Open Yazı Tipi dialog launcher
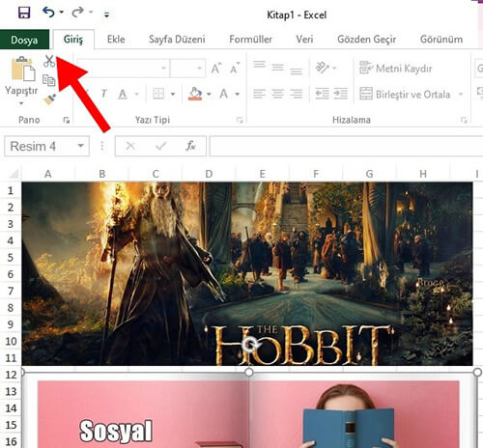The height and width of the screenshot is (448, 483). pyautogui.click(x=240, y=121)
